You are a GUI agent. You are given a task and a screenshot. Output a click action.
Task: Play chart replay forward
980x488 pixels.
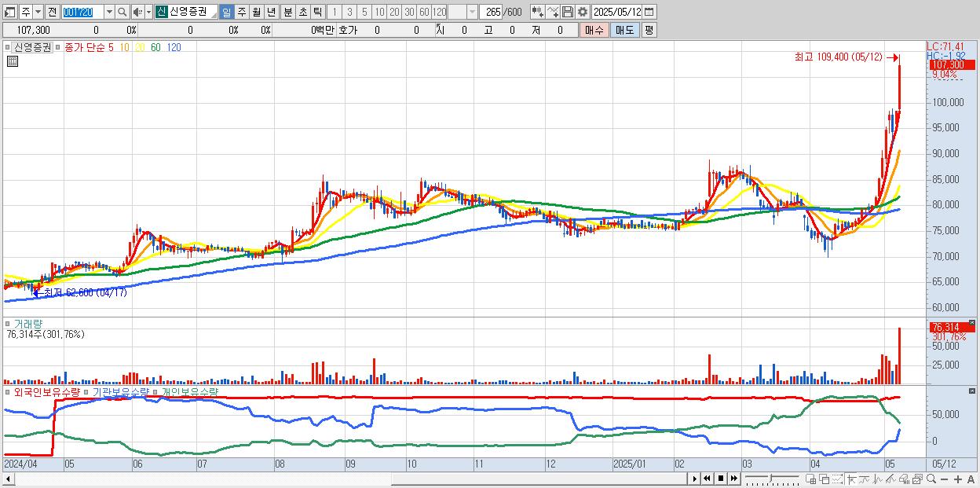click(695, 479)
